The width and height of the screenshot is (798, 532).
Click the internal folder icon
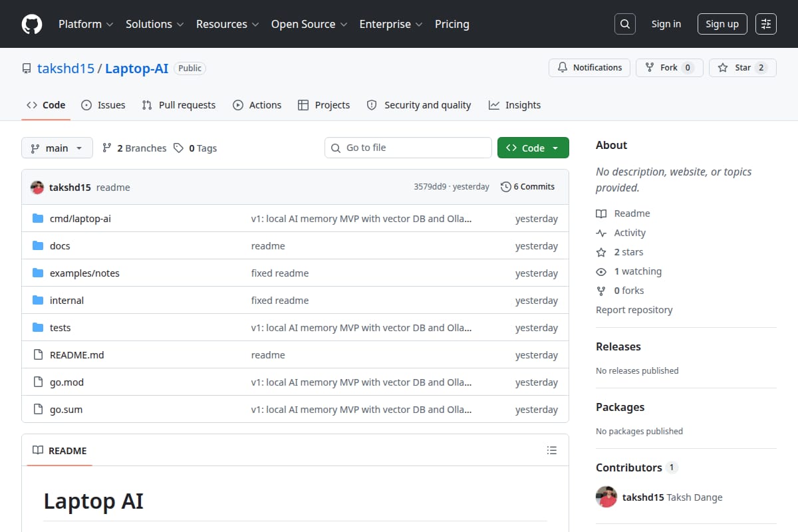[x=38, y=301]
